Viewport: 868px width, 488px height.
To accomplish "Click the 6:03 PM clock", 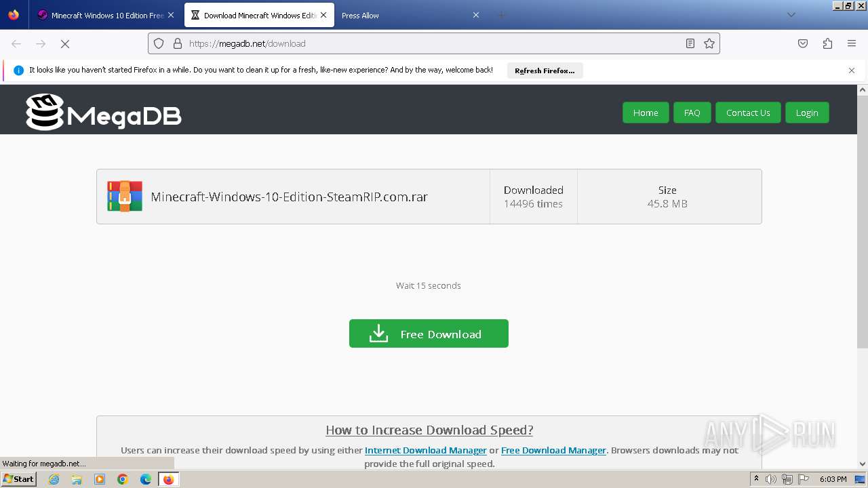I will [833, 479].
